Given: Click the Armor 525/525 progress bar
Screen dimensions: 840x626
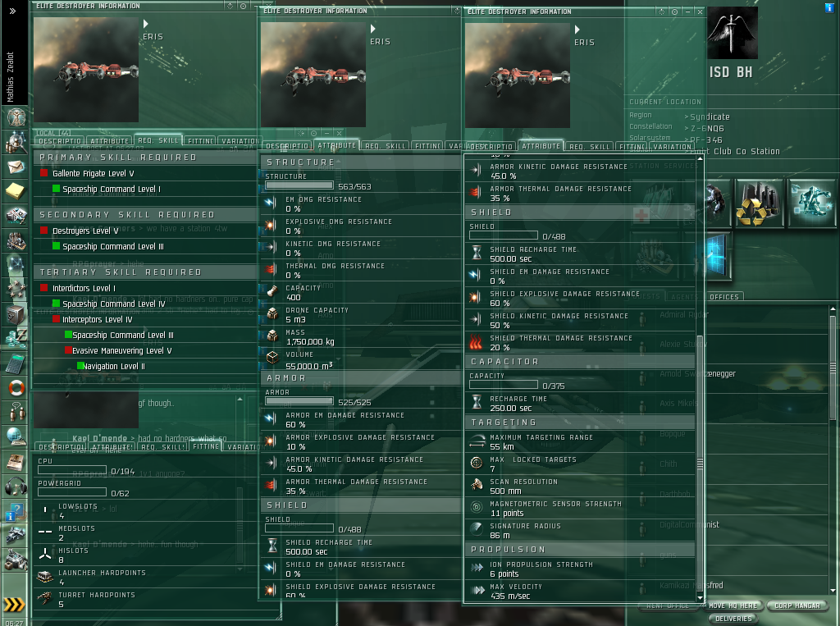Looking at the screenshot, I should (299, 401).
